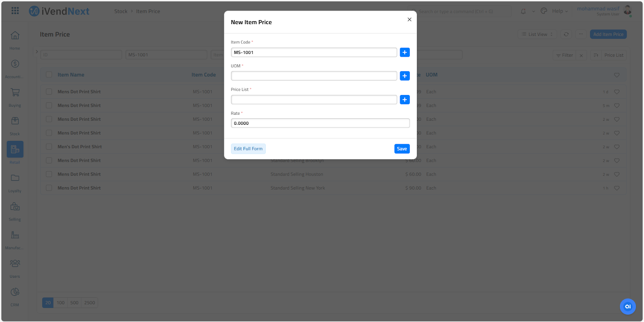The width and height of the screenshot is (644, 322).
Task: Open the Men's Dot Print Shirt item link
Action: point(80,147)
